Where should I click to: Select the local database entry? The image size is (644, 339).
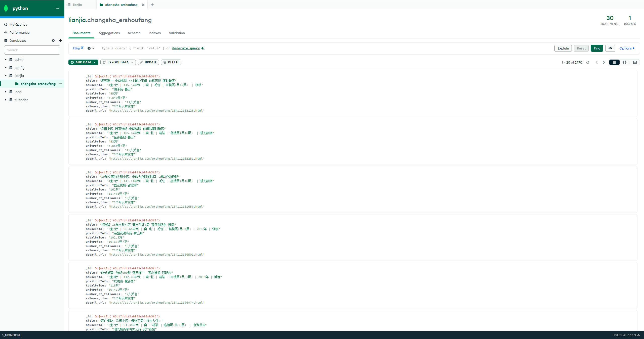pos(18,92)
